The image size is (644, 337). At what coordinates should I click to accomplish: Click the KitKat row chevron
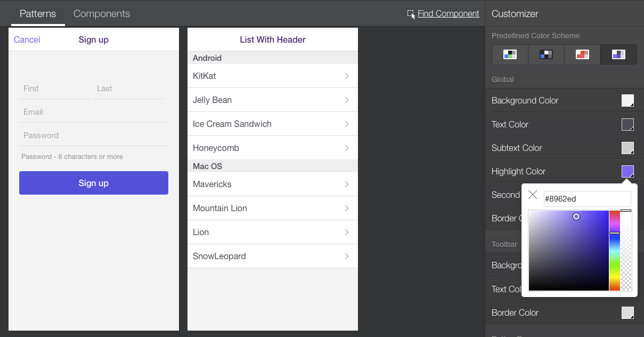coord(347,76)
